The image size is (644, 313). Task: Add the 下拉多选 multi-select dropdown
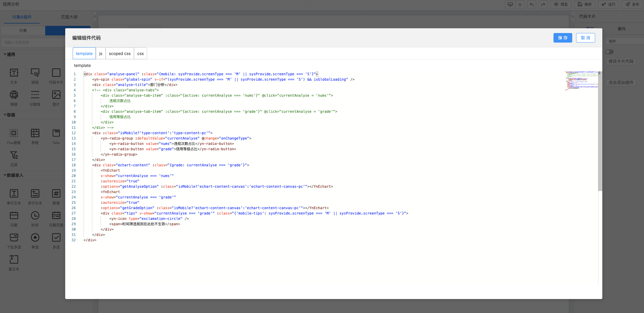coord(14,241)
